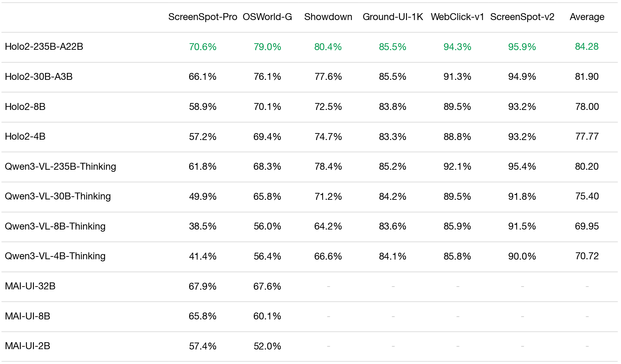Select the WebClick-v1 column header
The image size is (621, 364).
pyautogui.click(x=457, y=17)
